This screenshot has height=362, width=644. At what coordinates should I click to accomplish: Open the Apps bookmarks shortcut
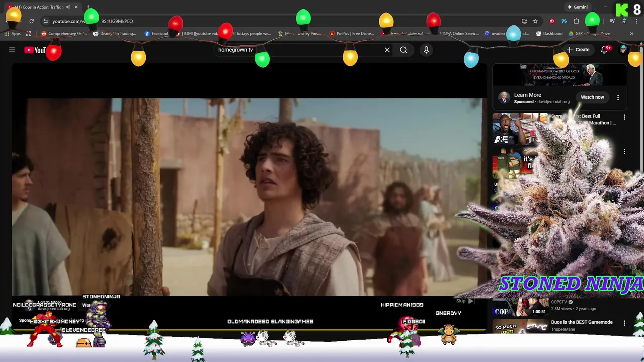(x=12, y=34)
